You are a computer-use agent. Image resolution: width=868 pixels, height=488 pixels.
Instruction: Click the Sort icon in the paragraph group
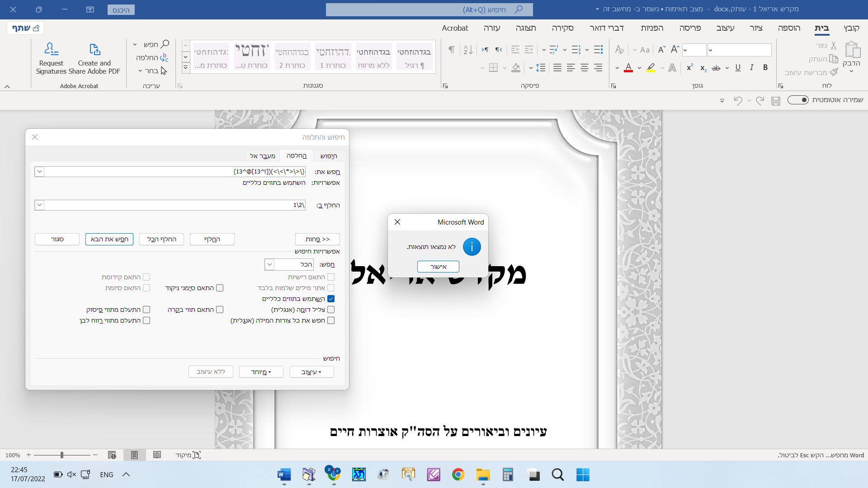(468, 50)
